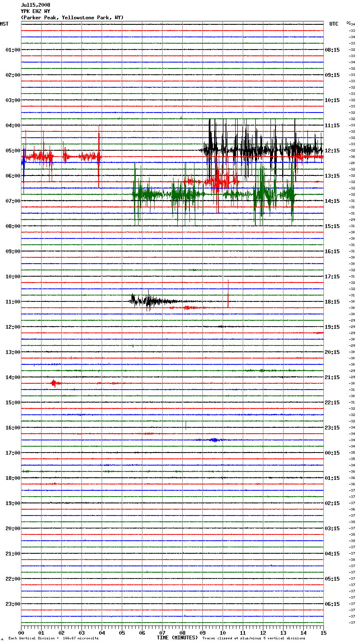
Task: Click the small blue event after 16:00 MST
Action: tap(214, 440)
